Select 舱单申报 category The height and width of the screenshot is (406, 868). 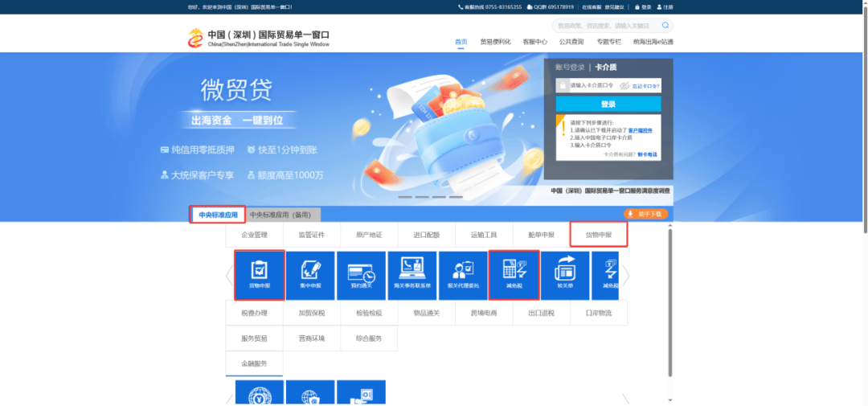tap(542, 235)
